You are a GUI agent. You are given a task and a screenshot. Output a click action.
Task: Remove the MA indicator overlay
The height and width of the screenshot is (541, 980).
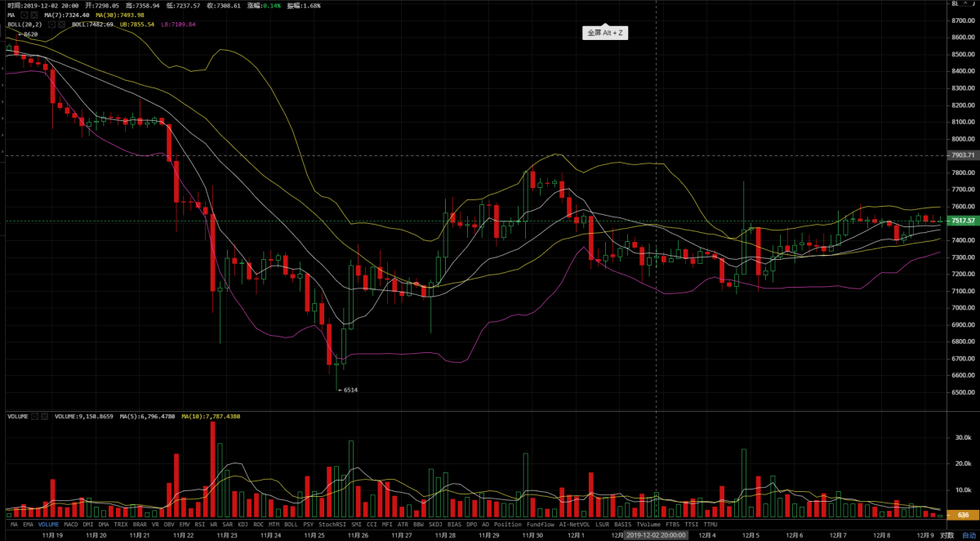(x=34, y=16)
